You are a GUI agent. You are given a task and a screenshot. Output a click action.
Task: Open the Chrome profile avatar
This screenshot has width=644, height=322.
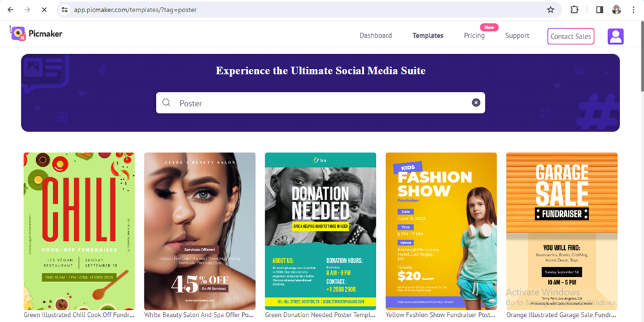tap(616, 10)
